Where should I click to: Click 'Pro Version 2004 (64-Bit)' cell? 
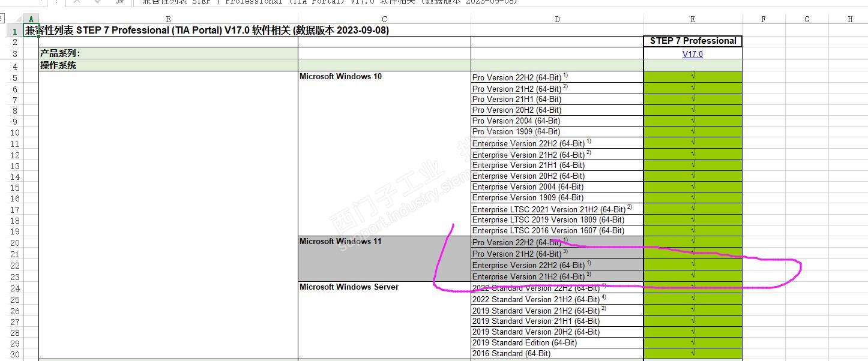coord(557,121)
